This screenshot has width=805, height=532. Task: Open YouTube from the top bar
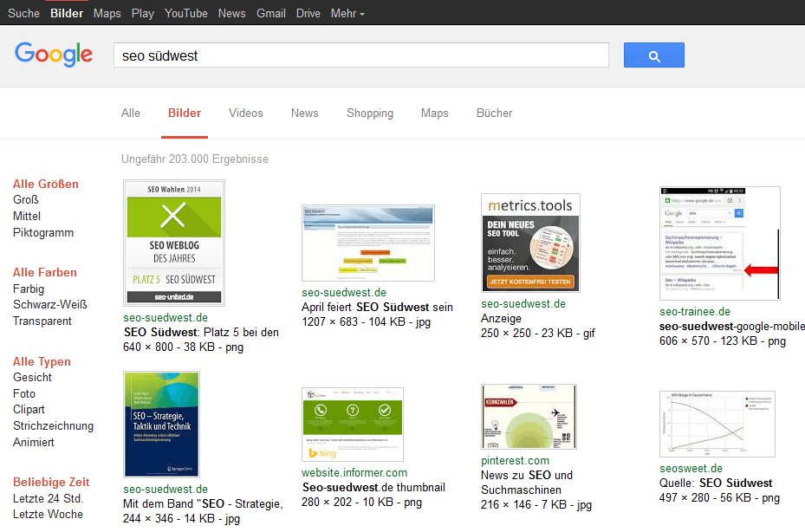pos(185,13)
